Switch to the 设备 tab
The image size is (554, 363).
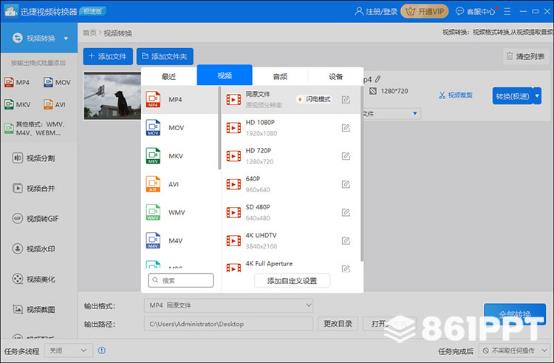(x=335, y=76)
